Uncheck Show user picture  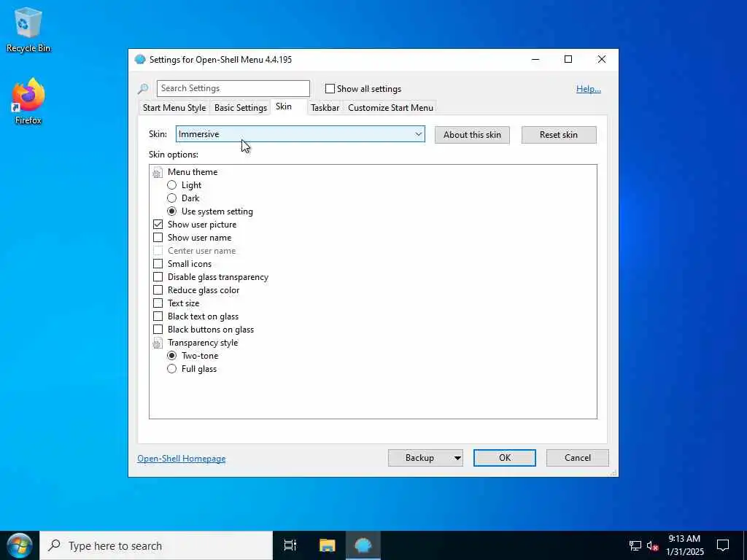tap(158, 225)
